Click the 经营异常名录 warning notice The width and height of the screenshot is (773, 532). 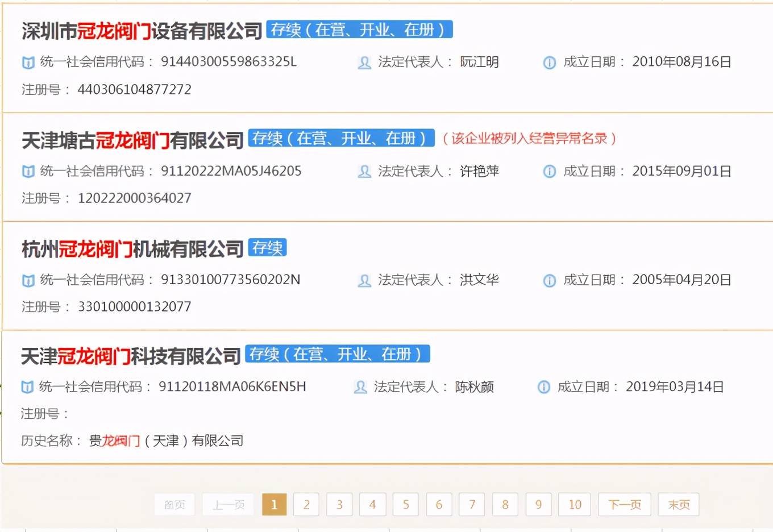point(529,139)
